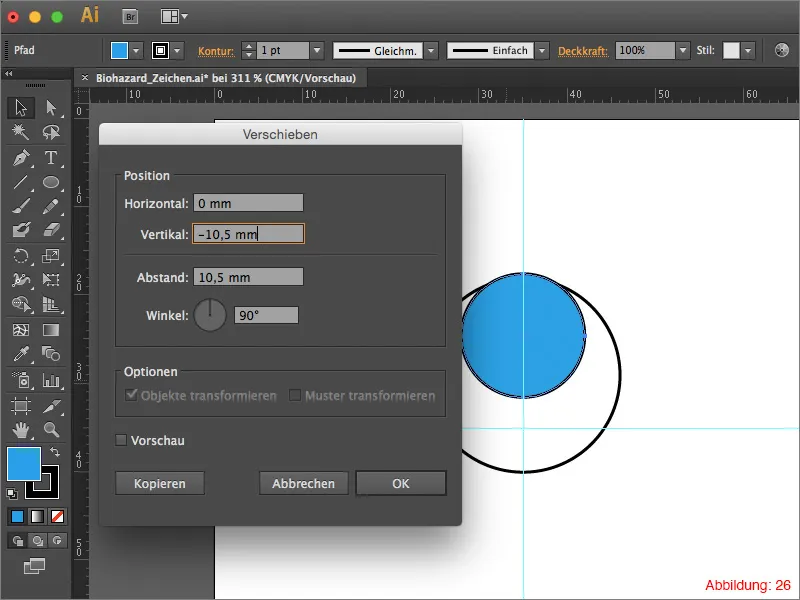Select the Mesh tool
This screenshot has height=600, width=800.
(21, 330)
